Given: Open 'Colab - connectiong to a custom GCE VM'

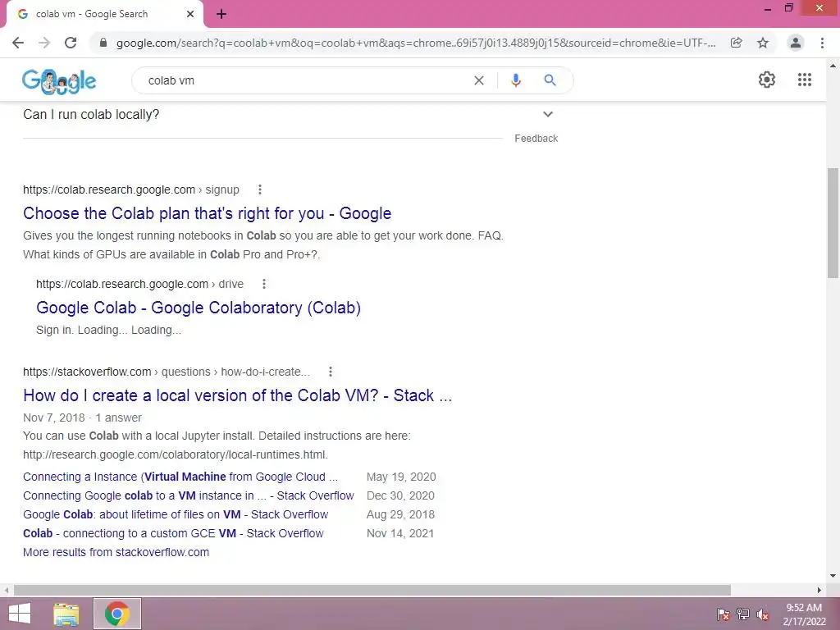Looking at the screenshot, I should 174,533.
